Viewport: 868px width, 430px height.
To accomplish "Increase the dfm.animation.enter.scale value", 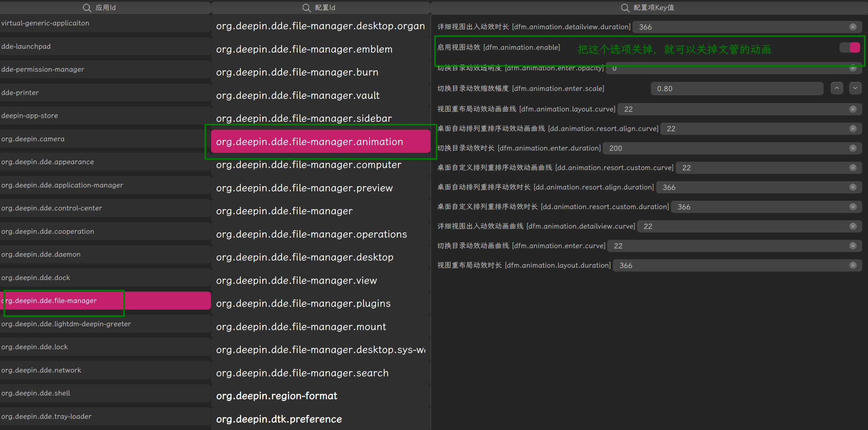I will (837, 88).
